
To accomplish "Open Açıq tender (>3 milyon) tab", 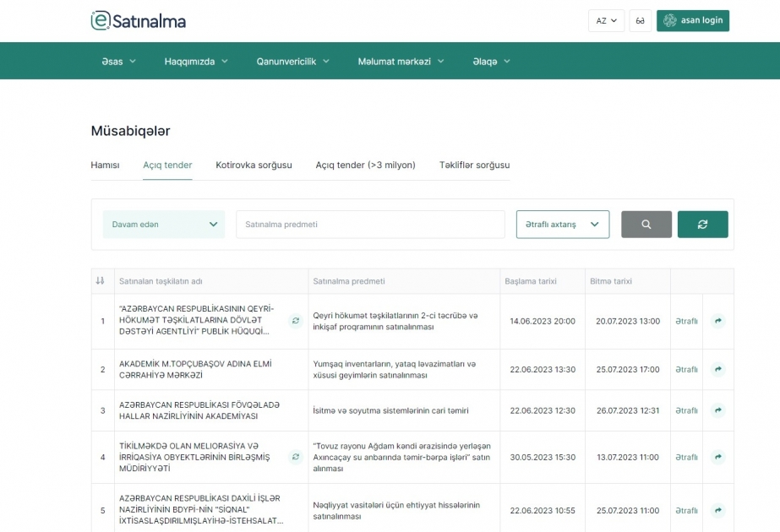I will (x=365, y=165).
